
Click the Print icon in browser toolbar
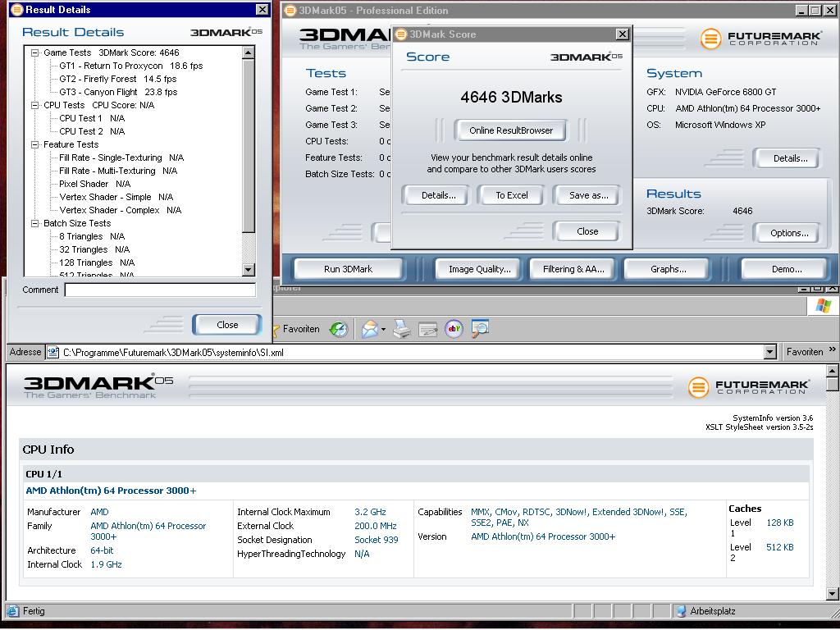402,329
